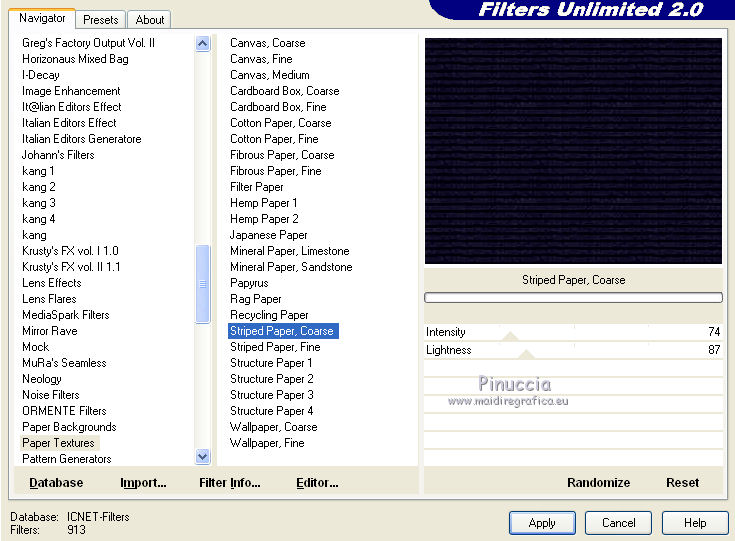
Task: Open the About tab
Action: (150, 20)
